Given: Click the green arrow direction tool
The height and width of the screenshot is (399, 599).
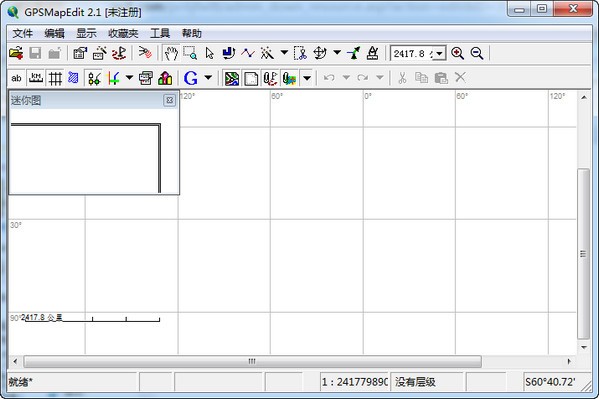Looking at the screenshot, I should [x=353, y=53].
